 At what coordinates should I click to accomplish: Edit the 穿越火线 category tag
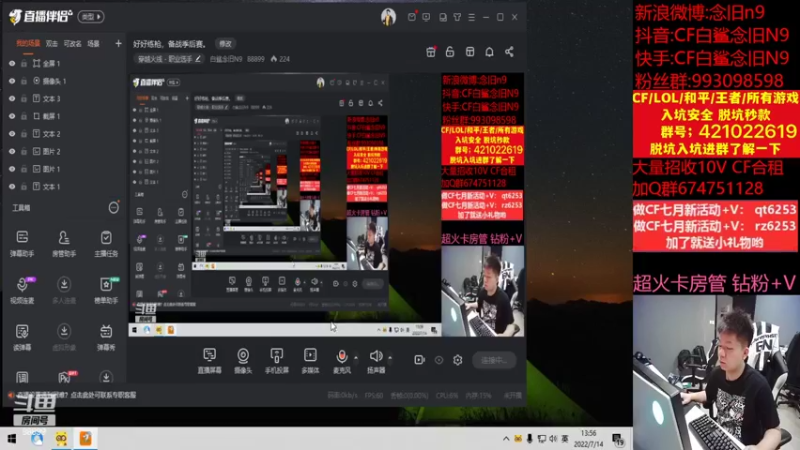[x=169, y=59]
